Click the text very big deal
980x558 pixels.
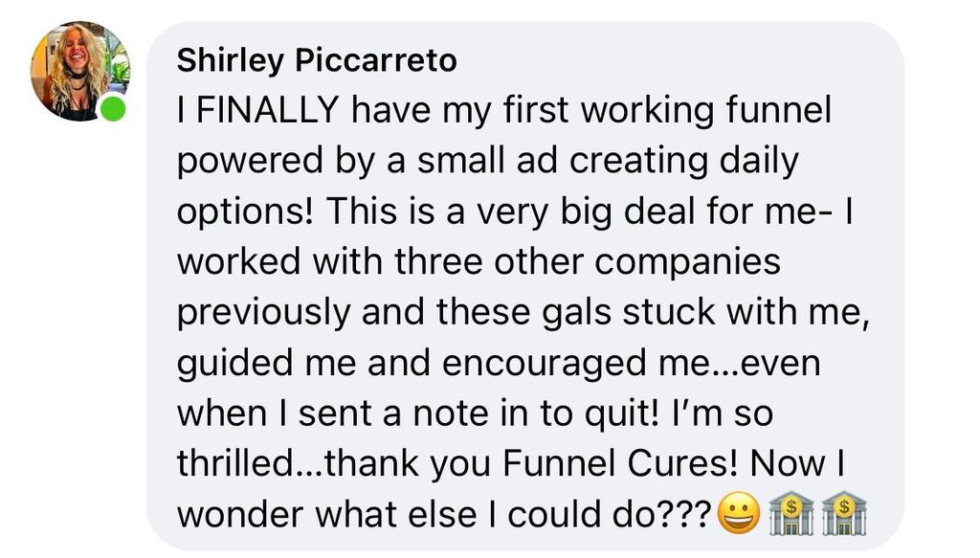[x=586, y=212]
